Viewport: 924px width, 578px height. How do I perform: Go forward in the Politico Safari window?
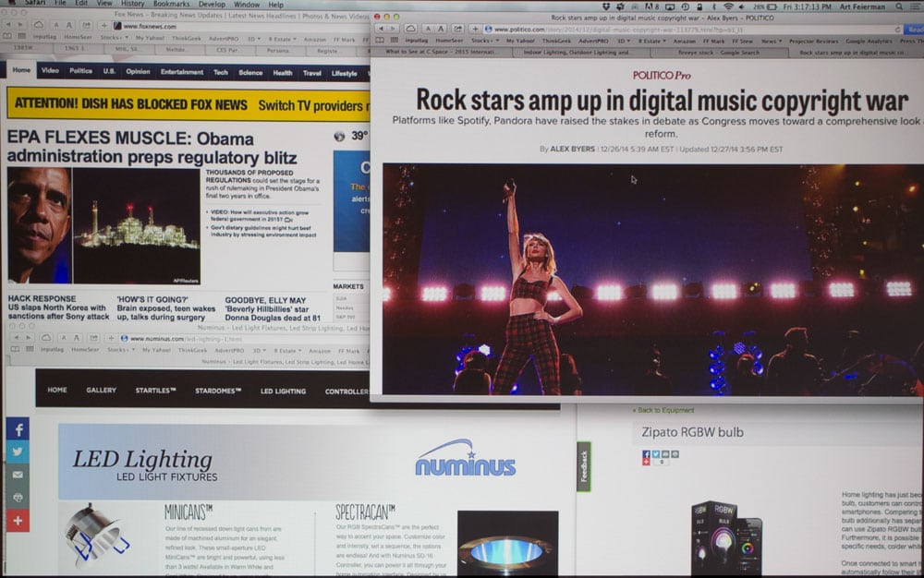391,29
